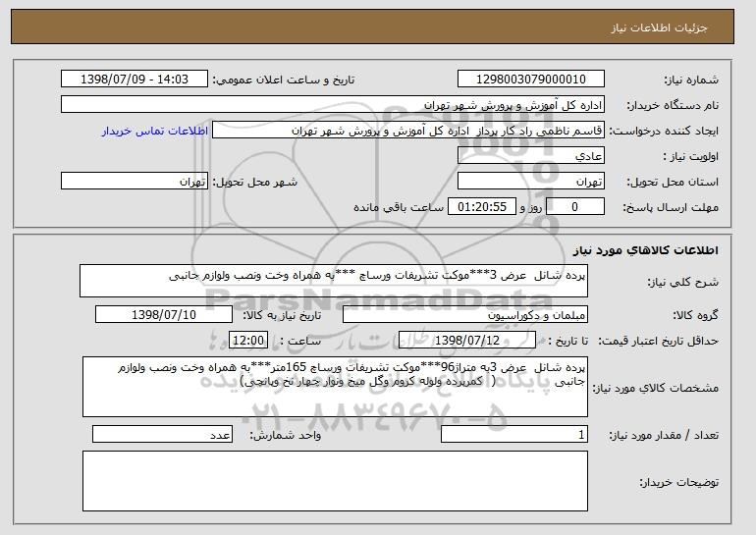Click the remaining time field 01:20:55

482,207
